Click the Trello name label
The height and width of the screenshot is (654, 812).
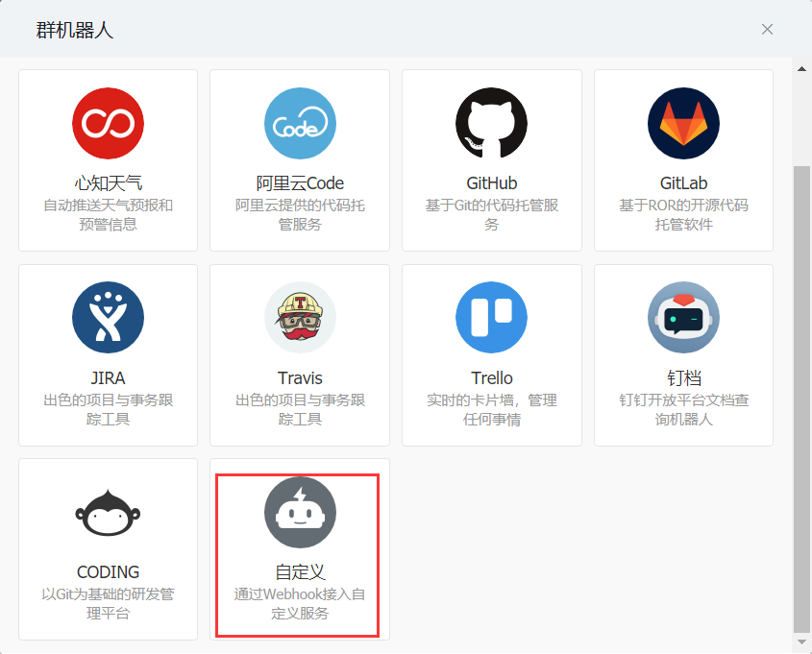click(x=491, y=378)
